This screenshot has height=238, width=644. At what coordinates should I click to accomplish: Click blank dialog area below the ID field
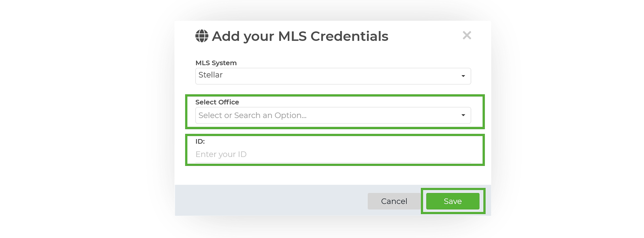pos(333,175)
